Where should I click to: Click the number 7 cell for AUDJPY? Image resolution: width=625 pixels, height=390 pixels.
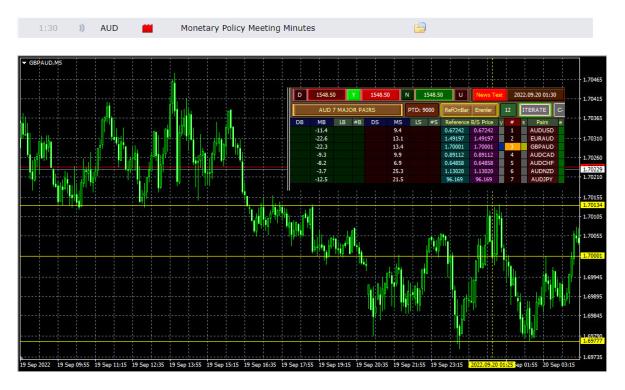pyautogui.click(x=512, y=179)
